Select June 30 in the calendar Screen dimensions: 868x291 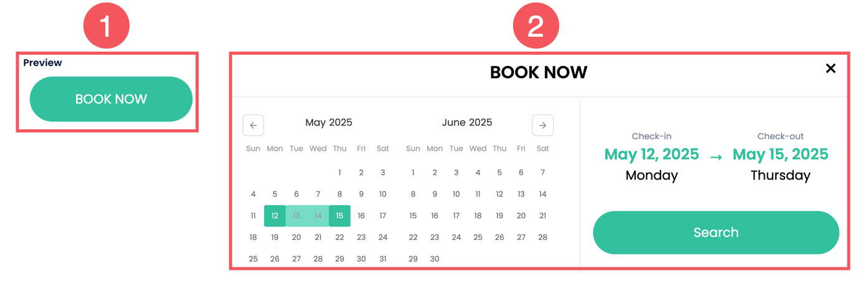(x=435, y=259)
